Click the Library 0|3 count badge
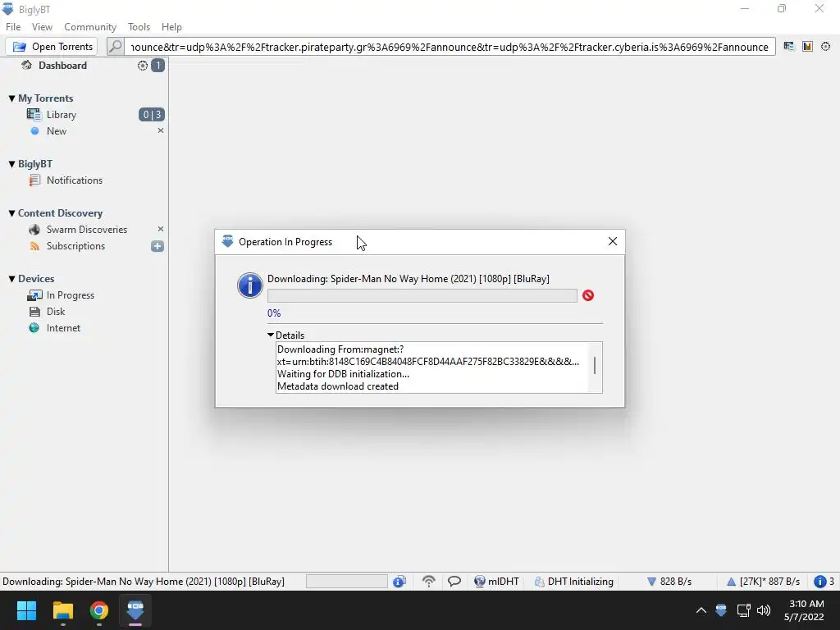840x630 pixels. coord(152,115)
